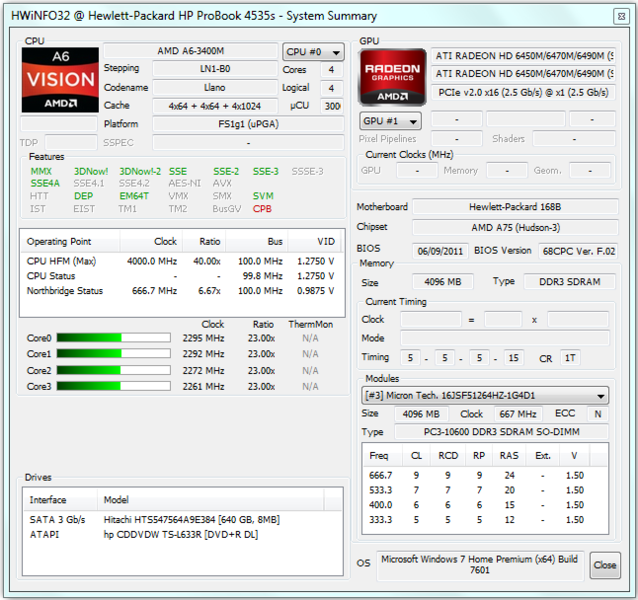This screenshot has height=600, width=638.
Task: Click the CR field showing 1T
Action: (570, 358)
